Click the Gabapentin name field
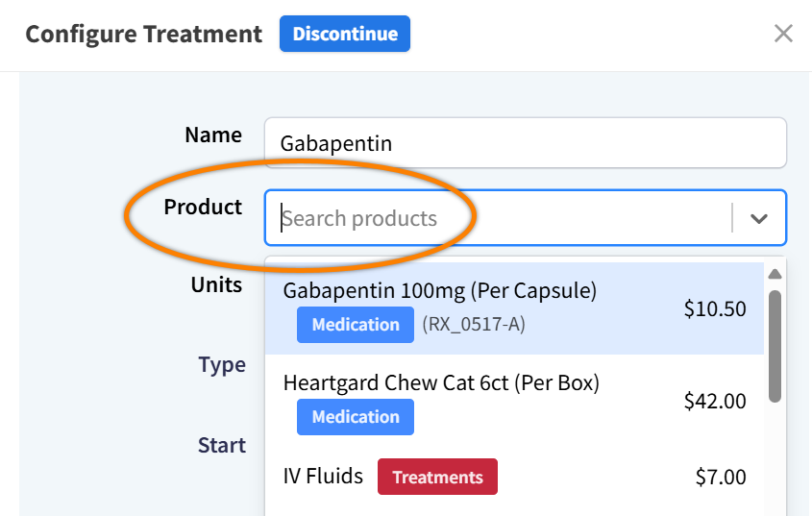The image size is (812, 516). pyautogui.click(x=525, y=143)
